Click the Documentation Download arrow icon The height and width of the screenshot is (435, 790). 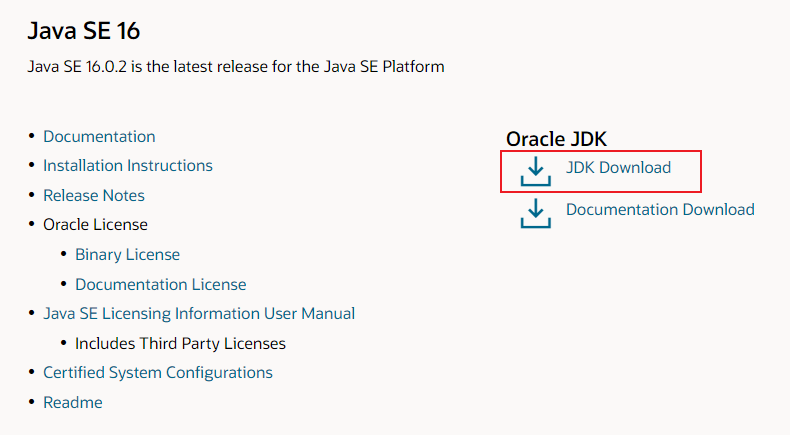[536, 212]
